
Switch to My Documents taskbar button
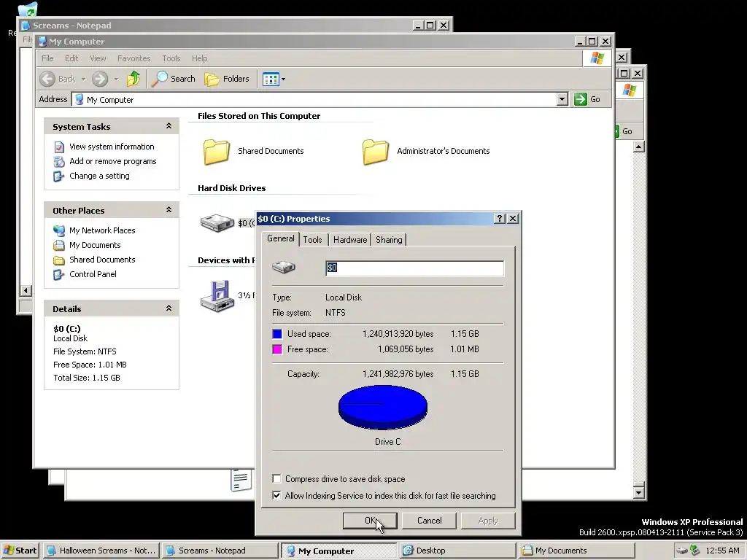coord(576,551)
